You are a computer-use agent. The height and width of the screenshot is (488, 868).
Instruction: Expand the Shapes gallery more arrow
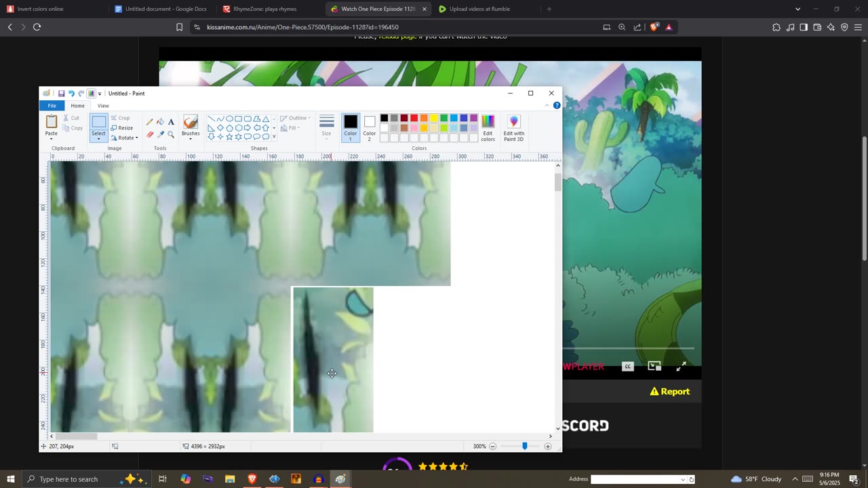274,138
